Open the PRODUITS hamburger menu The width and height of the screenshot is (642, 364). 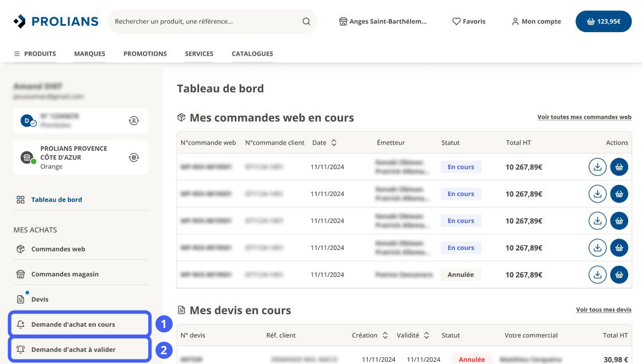[x=35, y=53]
